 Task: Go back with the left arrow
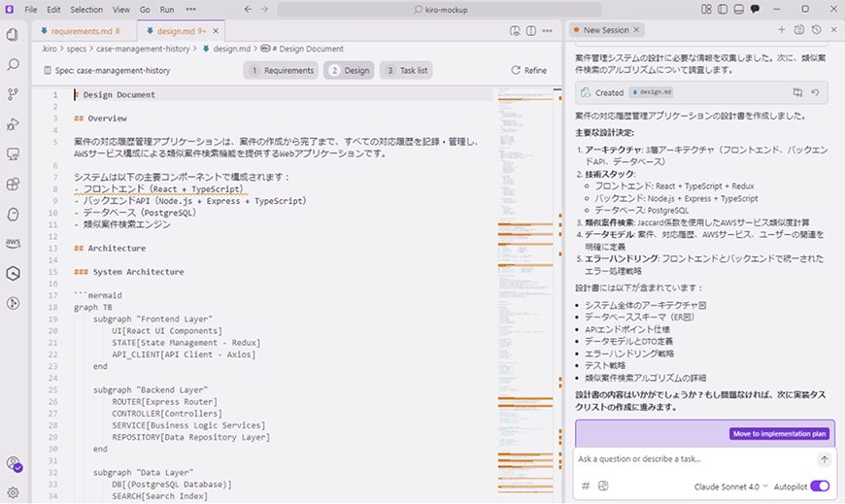pyautogui.click(x=248, y=9)
